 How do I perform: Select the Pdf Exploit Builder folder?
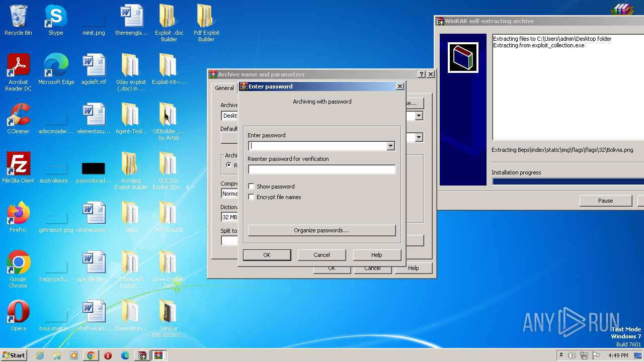coord(206,23)
